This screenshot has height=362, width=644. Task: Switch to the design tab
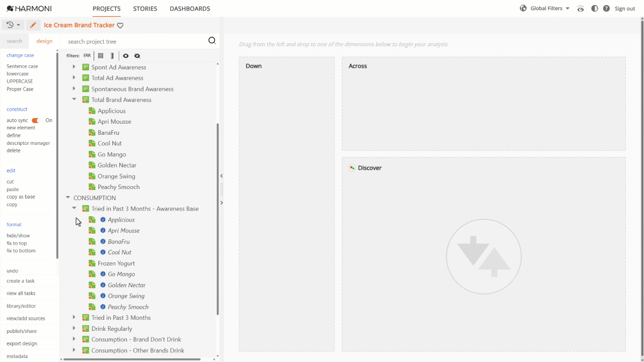44,41
